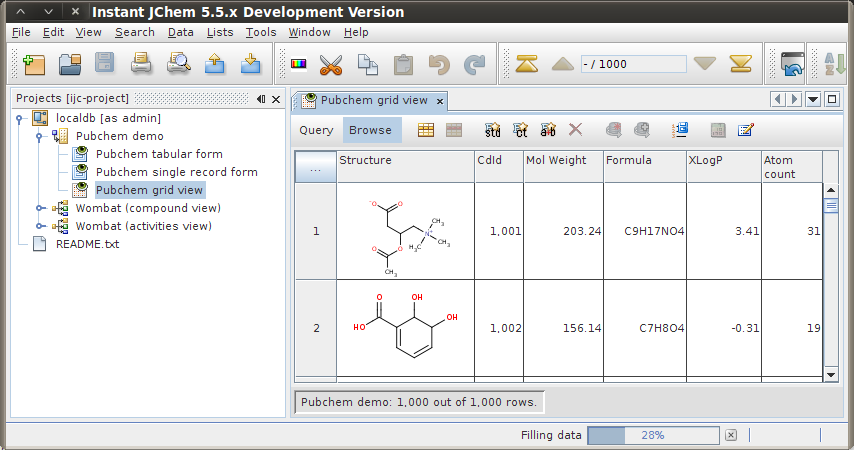
Task: Click the edit data pencil icon
Action: click(x=745, y=130)
